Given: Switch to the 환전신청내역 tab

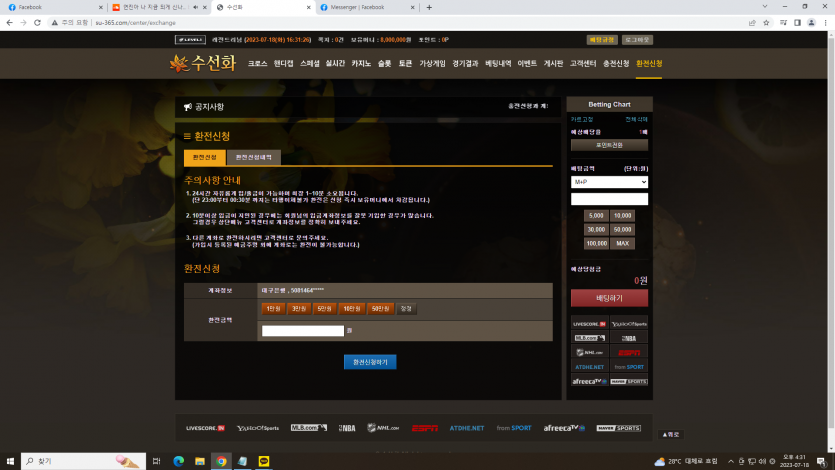Looking at the screenshot, I should pos(253,157).
